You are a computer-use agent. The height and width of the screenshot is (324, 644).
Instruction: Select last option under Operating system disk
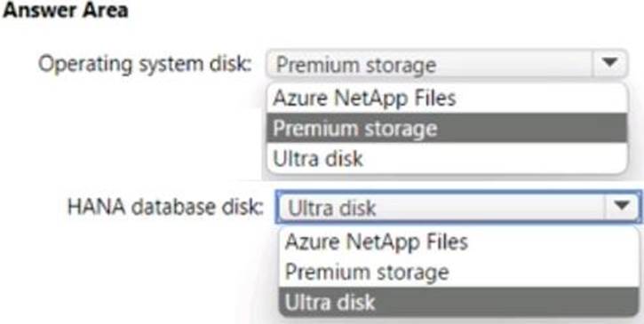click(447, 158)
